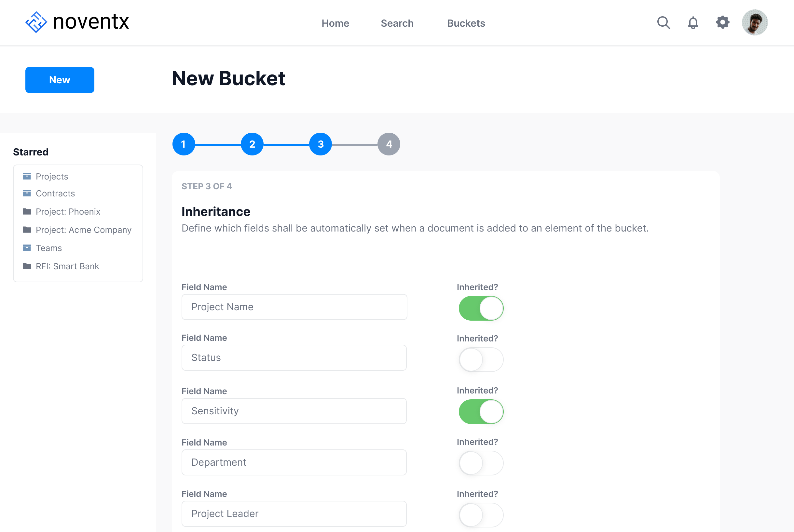Select wizard step 3 circle

click(x=321, y=144)
